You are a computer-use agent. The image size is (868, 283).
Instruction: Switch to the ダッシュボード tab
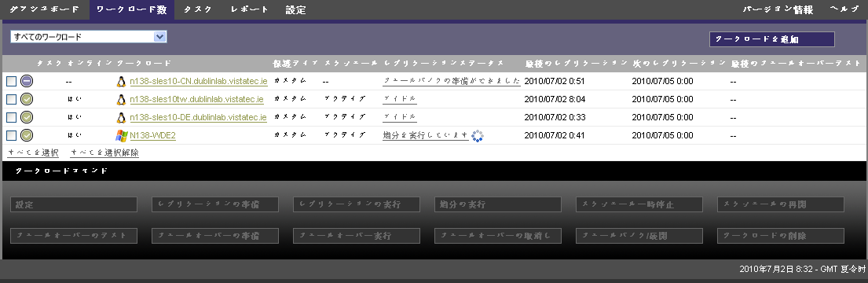44,10
